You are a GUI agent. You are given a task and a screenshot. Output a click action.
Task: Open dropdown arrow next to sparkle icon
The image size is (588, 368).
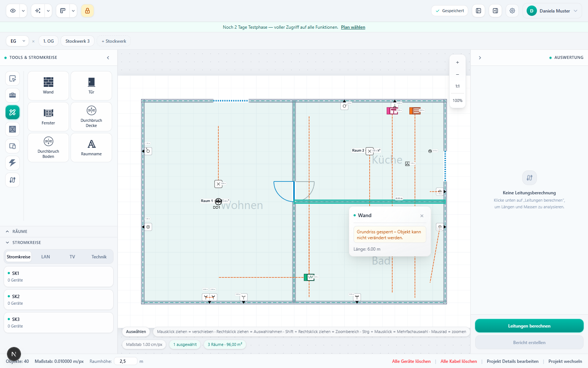point(48,11)
